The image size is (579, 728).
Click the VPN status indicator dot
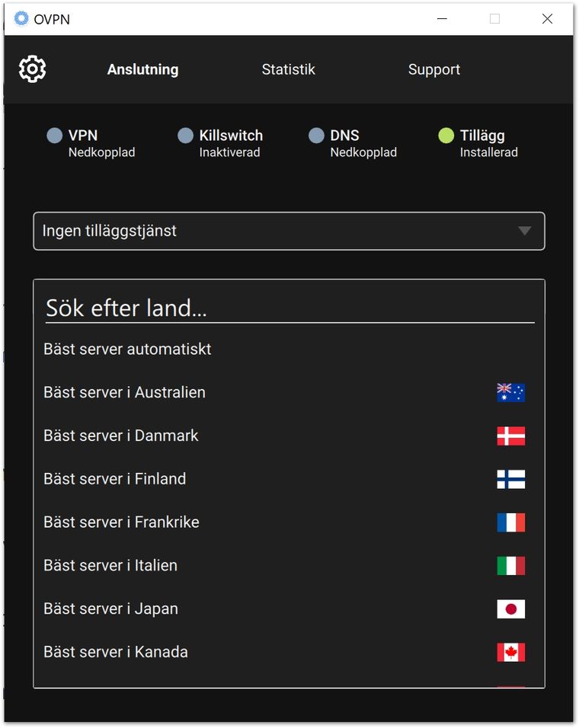pyautogui.click(x=54, y=135)
